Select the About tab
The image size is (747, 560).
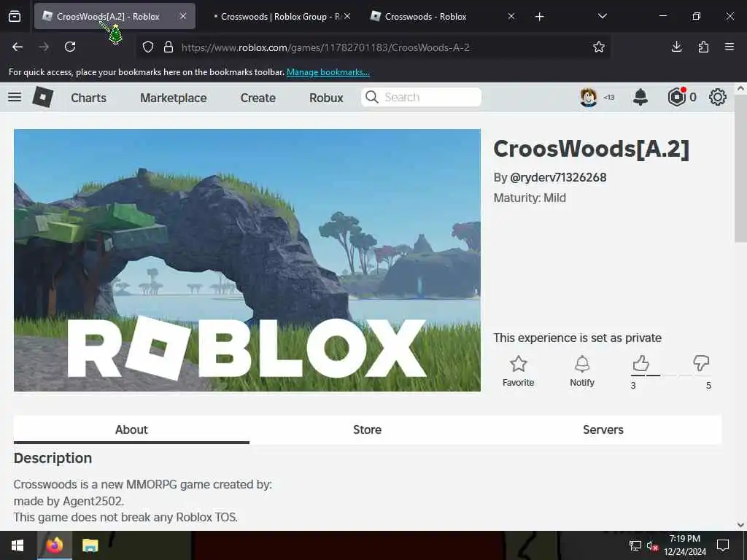point(131,429)
